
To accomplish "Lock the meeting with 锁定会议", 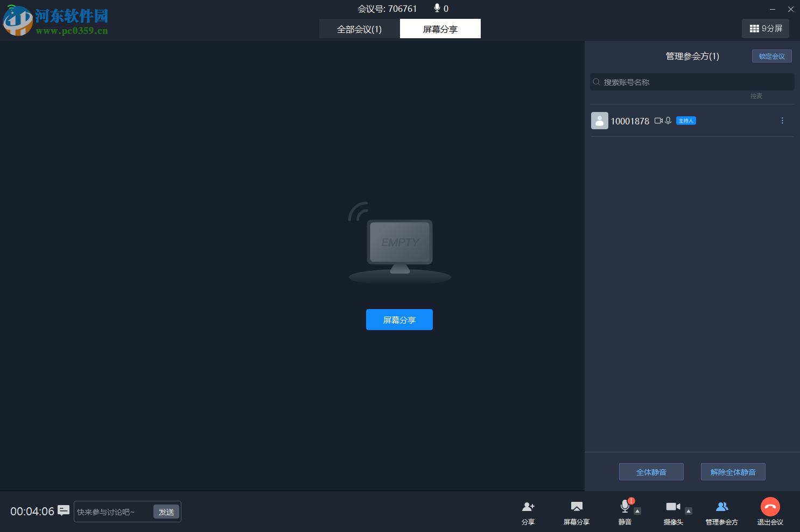I will click(x=772, y=56).
